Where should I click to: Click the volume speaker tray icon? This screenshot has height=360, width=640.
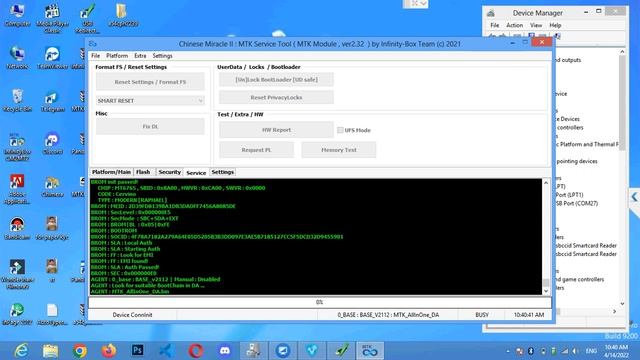coord(575,351)
